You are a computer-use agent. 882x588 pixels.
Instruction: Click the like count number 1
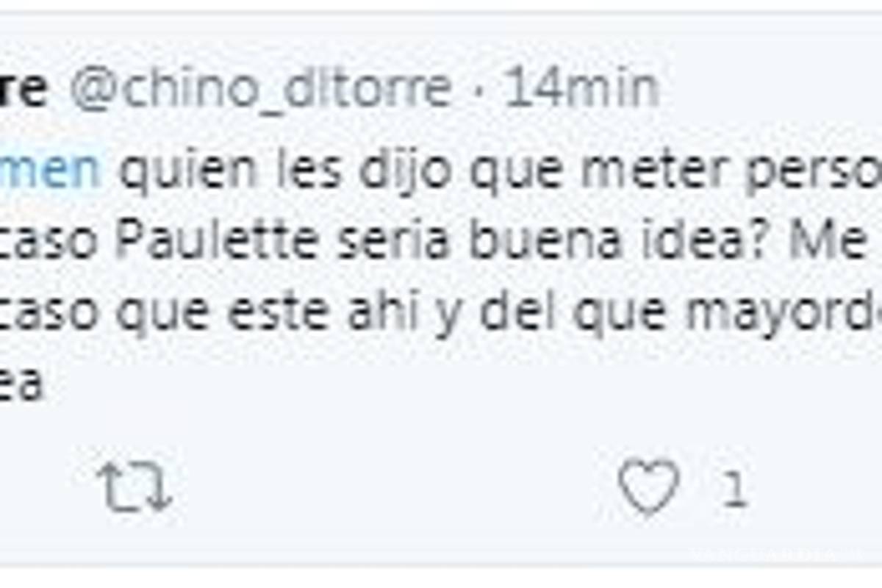[x=733, y=489]
